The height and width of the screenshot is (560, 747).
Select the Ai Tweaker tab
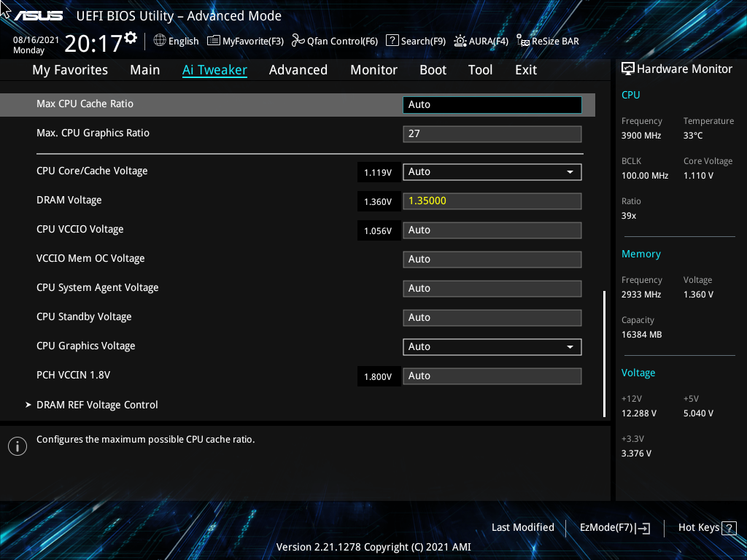(214, 70)
